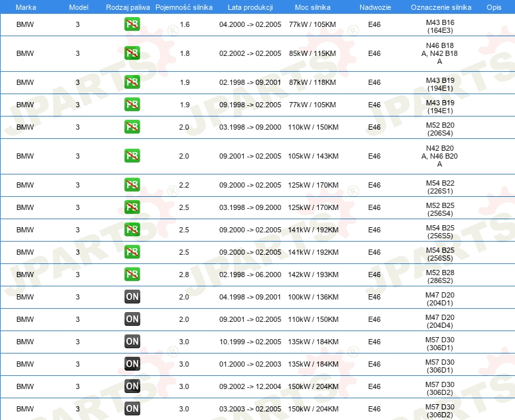The width and height of the screenshot is (515, 420).
Task: Click the 1.8 engine capacity cell
Action: click(184, 53)
